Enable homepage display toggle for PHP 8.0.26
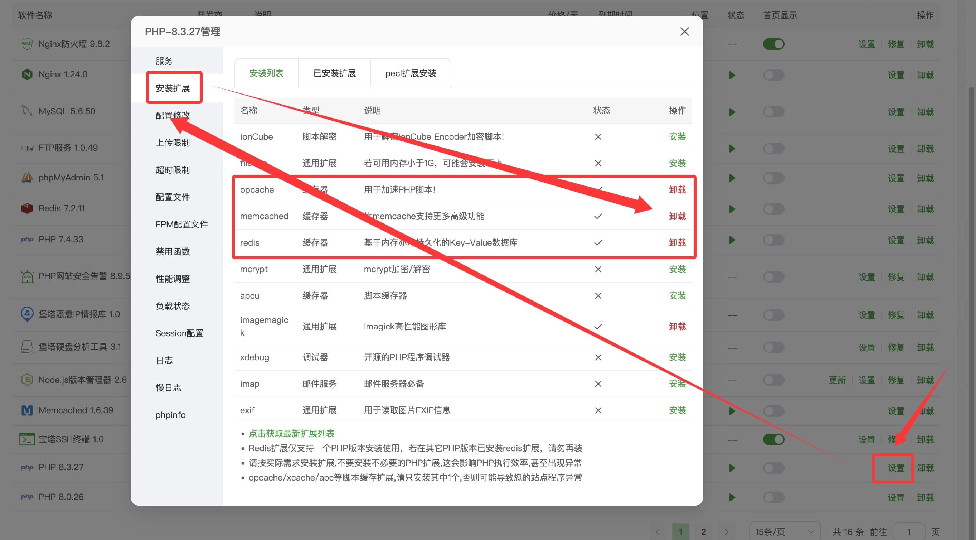 pos(773,497)
